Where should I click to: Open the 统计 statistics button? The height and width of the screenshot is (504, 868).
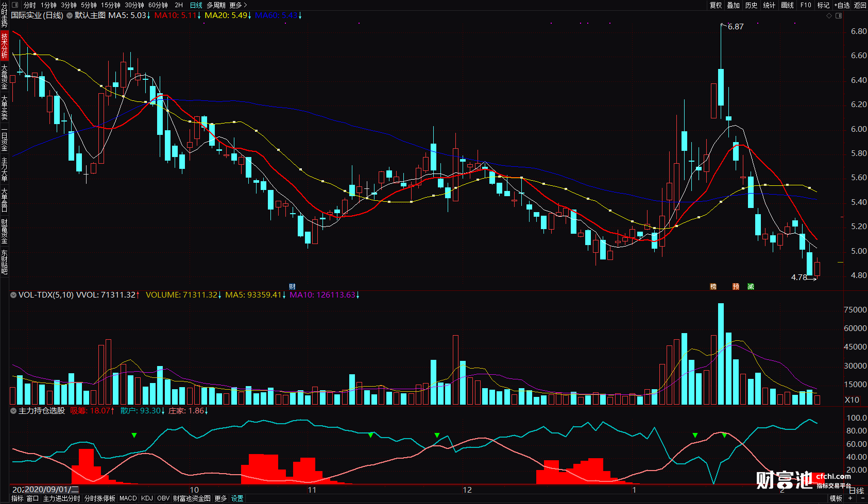(x=769, y=5)
